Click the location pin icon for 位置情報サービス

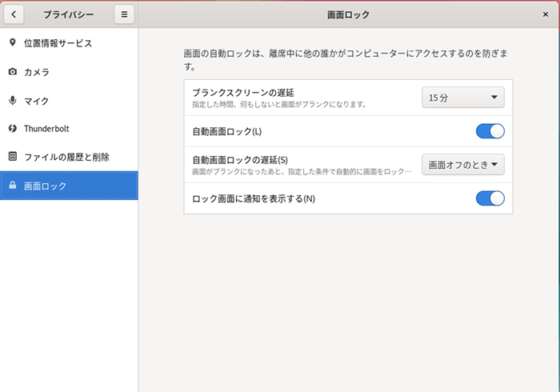(13, 43)
